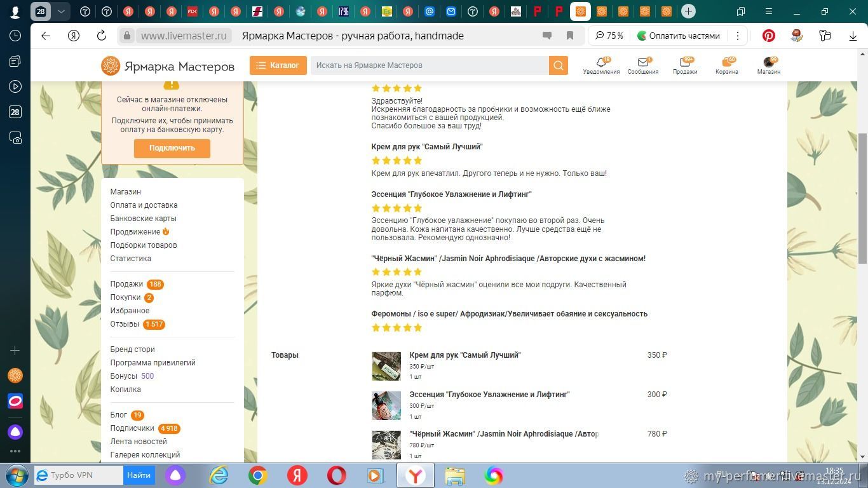The height and width of the screenshot is (488, 868).
Task: Open the Windows Start button
Action: [x=17, y=475]
